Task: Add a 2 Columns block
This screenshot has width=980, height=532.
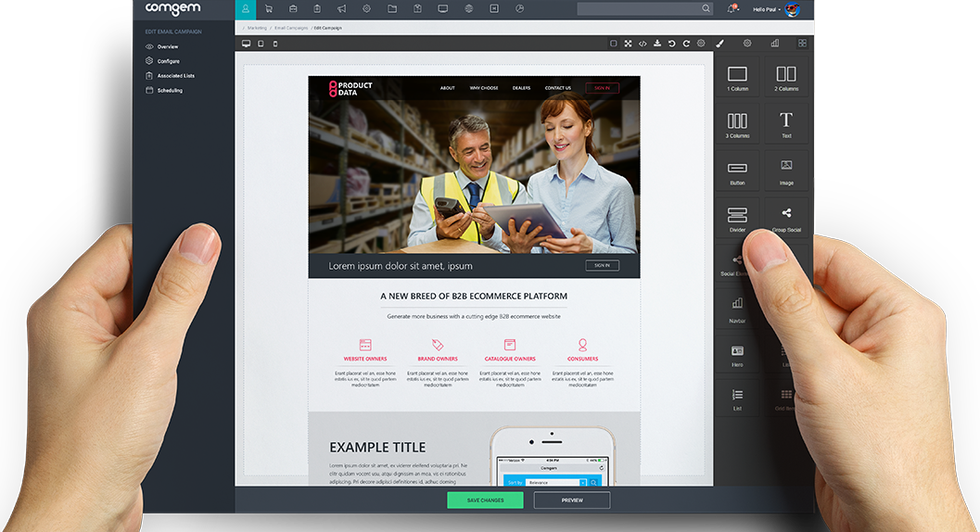Action: point(786,77)
